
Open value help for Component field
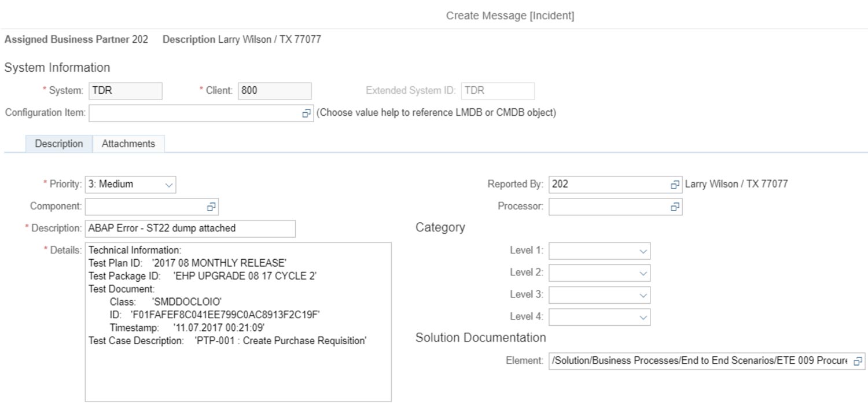211,207
